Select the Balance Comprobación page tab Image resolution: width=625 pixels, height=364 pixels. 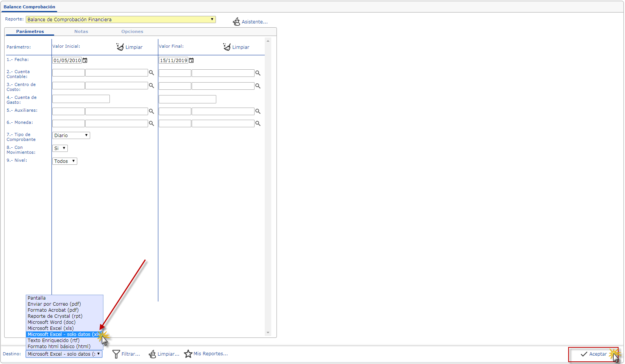pyautogui.click(x=29, y=7)
